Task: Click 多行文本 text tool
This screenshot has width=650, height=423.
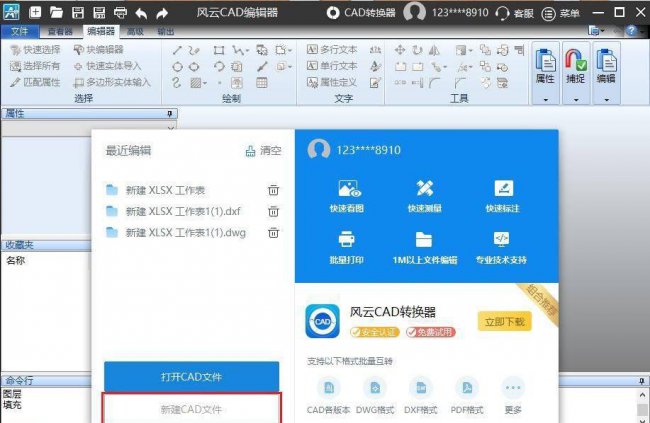Action: click(x=332, y=50)
